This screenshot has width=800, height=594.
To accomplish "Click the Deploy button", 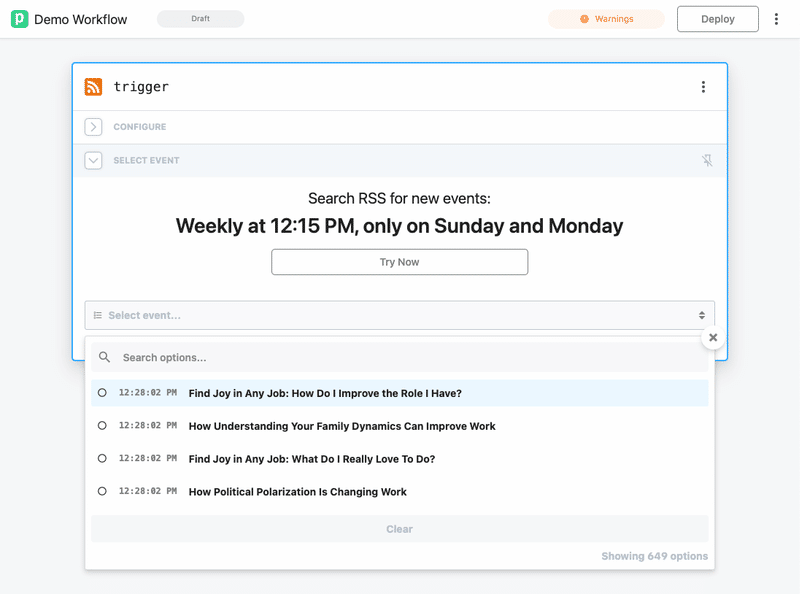I will [x=718, y=19].
